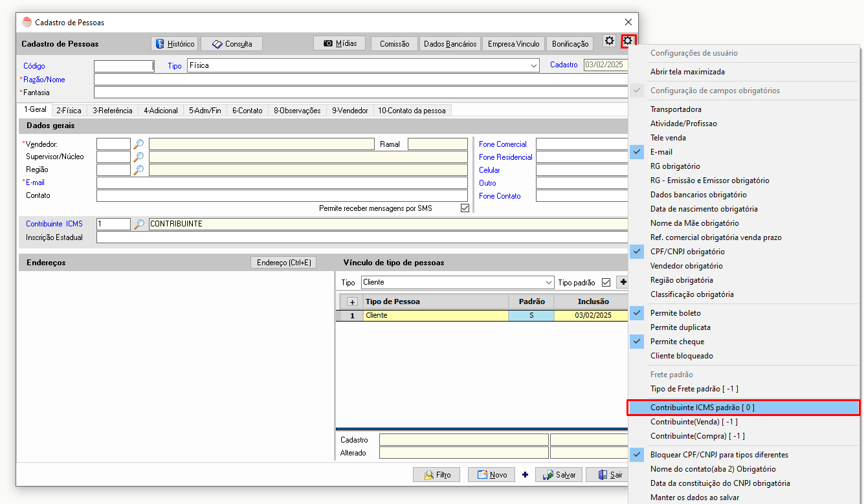Viewport: 864px width, 504px height.
Task: Open Dados Bancários
Action: tap(450, 44)
